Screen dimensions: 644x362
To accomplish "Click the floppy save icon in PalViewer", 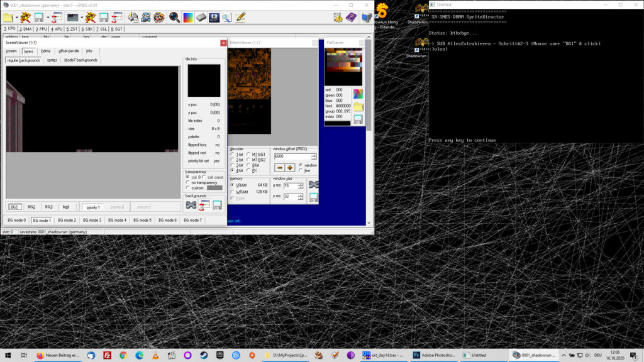I will [x=358, y=119].
